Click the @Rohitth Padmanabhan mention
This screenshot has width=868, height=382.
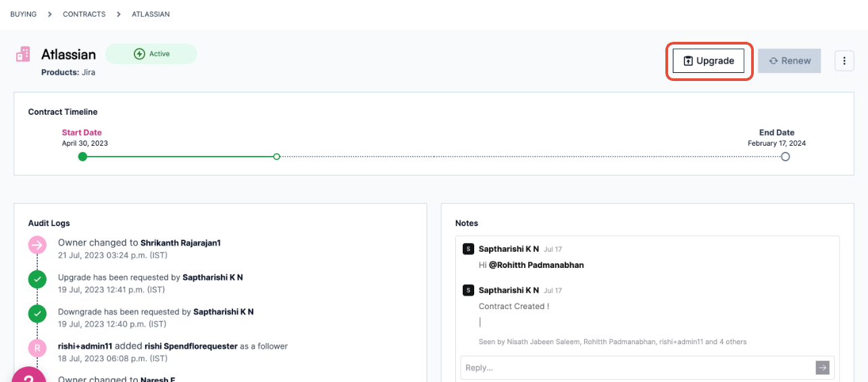(536, 265)
